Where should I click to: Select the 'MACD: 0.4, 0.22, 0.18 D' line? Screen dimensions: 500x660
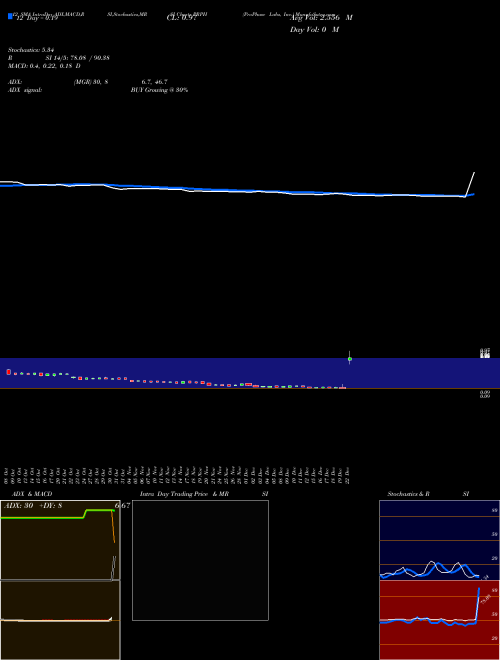click(44, 66)
